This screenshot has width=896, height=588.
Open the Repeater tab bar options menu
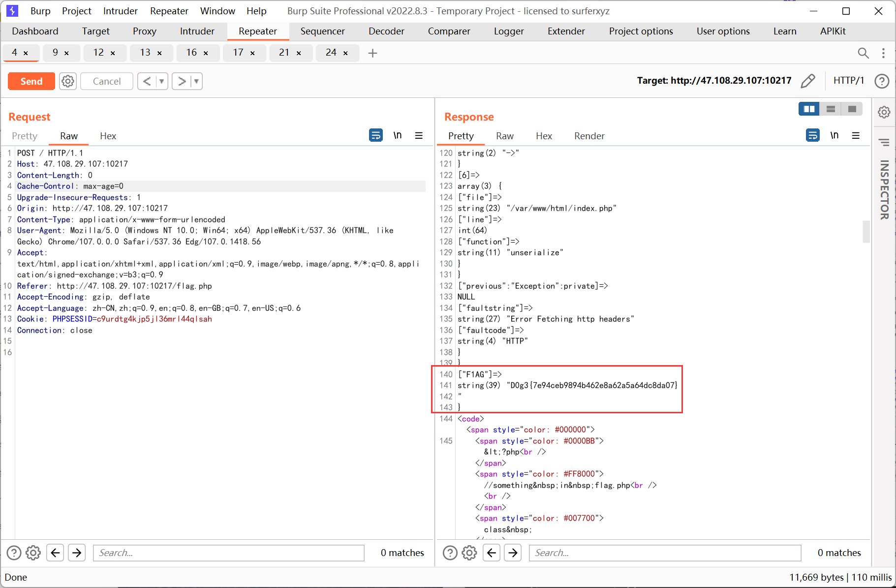(x=883, y=53)
